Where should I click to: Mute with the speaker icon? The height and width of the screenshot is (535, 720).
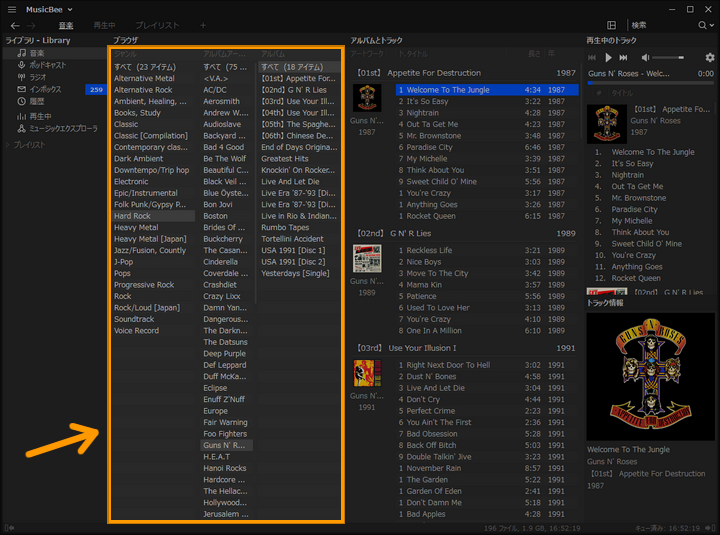point(645,57)
